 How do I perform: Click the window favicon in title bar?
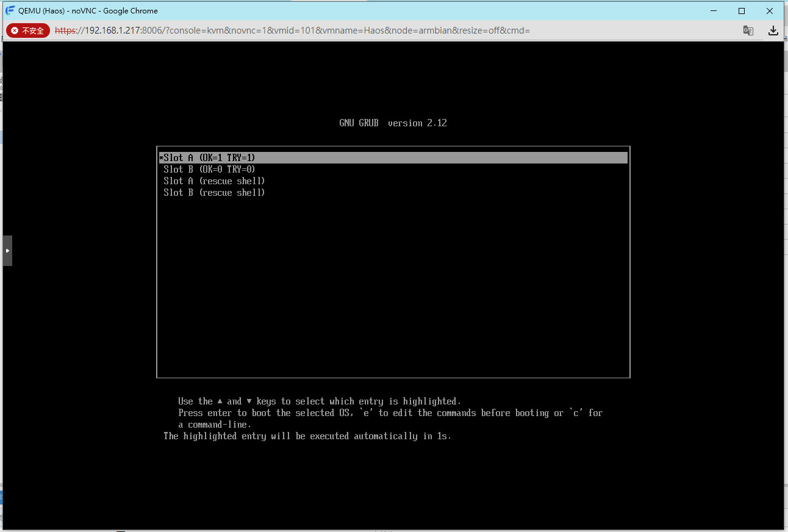coord(10,10)
